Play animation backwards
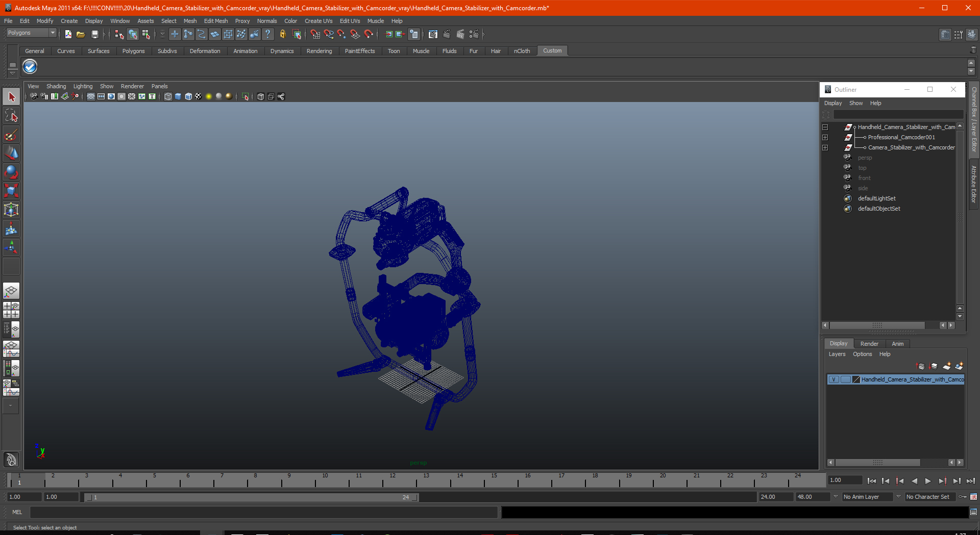980x535 pixels. tap(914, 480)
